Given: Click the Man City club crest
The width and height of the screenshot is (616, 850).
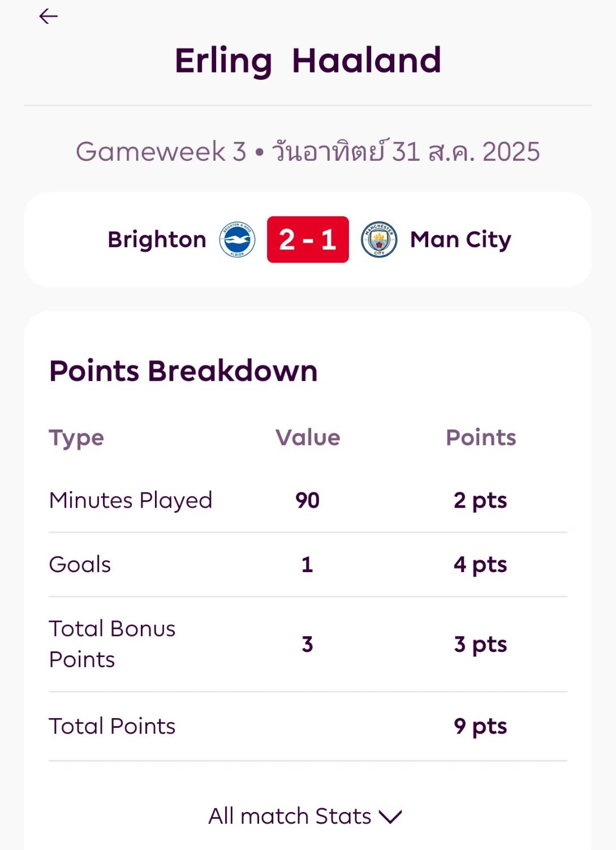Looking at the screenshot, I should tap(379, 239).
